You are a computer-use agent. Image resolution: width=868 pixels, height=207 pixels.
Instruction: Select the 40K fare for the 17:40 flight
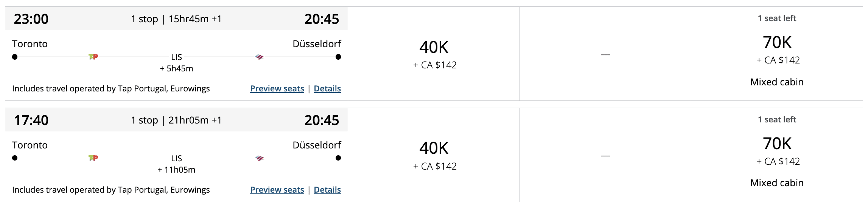434,155
